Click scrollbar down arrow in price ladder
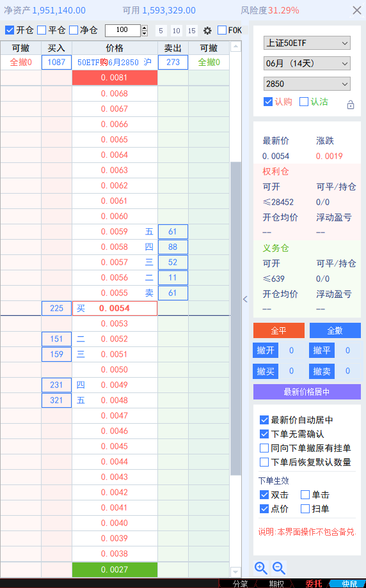Viewport: 366px width, 588px height. (x=235, y=572)
